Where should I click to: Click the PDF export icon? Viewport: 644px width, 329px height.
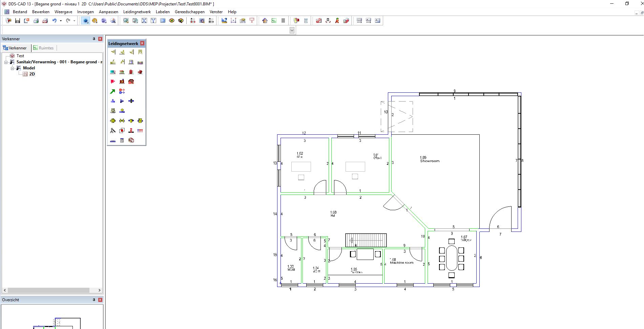click(45, 21)
